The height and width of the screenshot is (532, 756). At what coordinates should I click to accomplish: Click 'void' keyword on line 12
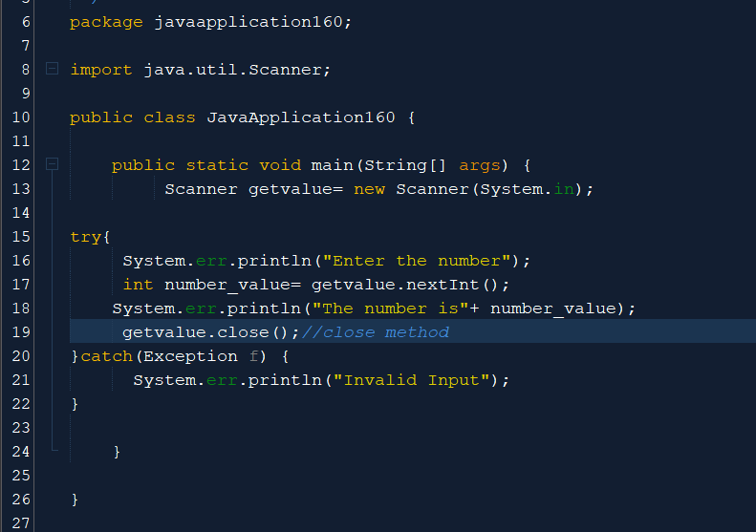pos(280,165)
